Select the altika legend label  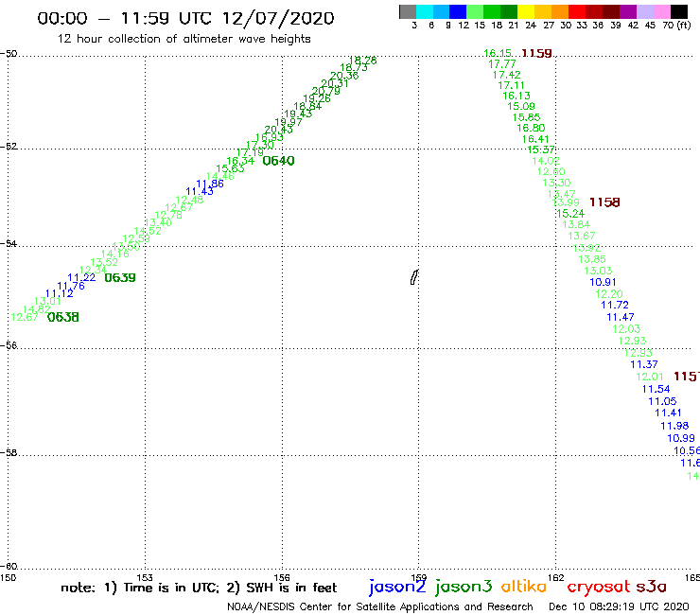523,586
